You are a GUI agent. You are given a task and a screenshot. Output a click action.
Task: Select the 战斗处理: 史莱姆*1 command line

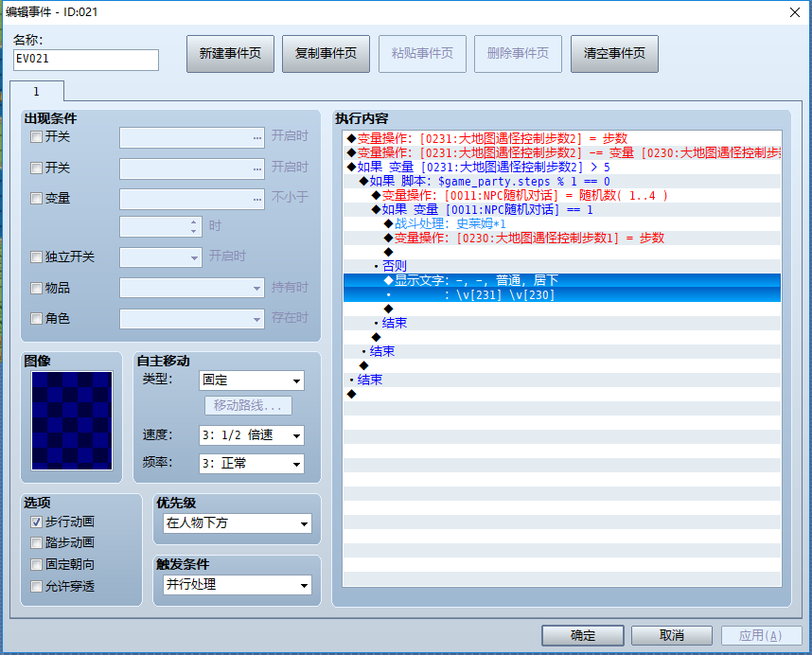click(x=562, y=223)
